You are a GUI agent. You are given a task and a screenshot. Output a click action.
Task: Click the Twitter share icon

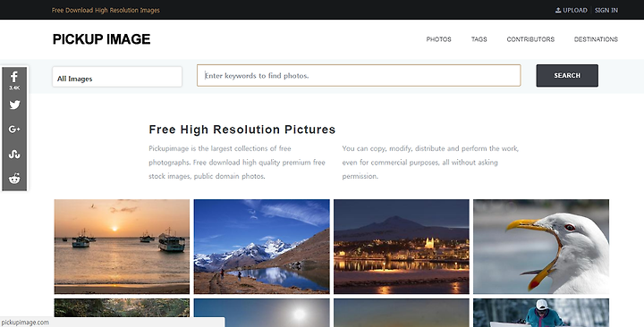[x=14, y=105]
